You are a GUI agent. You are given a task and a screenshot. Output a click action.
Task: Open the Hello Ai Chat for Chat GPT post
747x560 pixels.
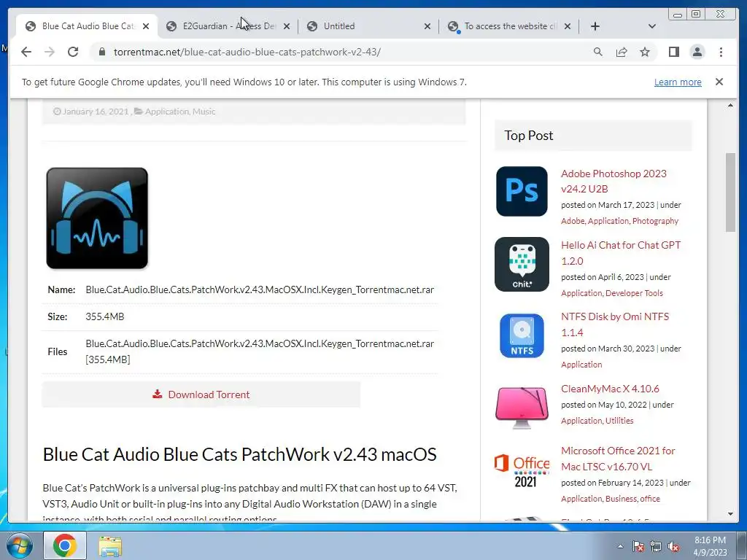(x=621, y=253)
